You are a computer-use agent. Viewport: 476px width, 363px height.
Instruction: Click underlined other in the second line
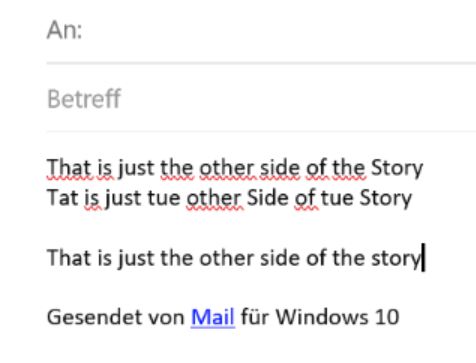[x=214, y=198]
